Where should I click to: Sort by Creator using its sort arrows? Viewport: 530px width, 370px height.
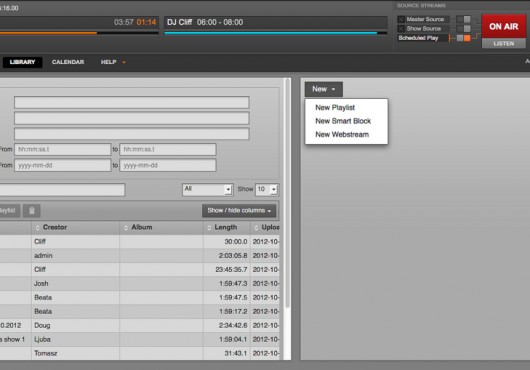tap(38, 228)
